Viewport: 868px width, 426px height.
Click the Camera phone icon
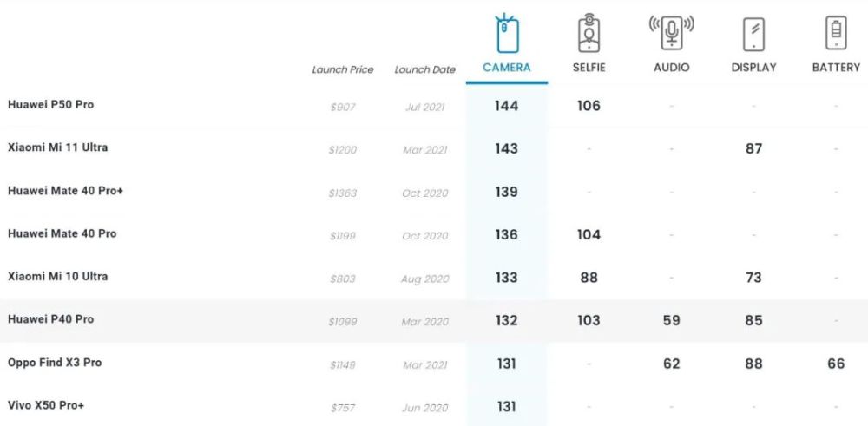[x=507, y=33]
